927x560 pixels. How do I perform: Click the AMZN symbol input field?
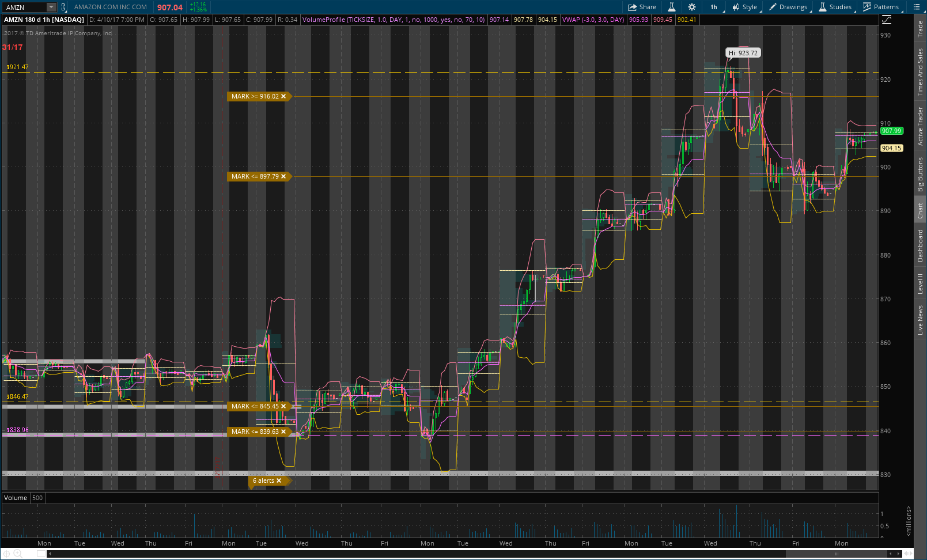click(24, 7)
